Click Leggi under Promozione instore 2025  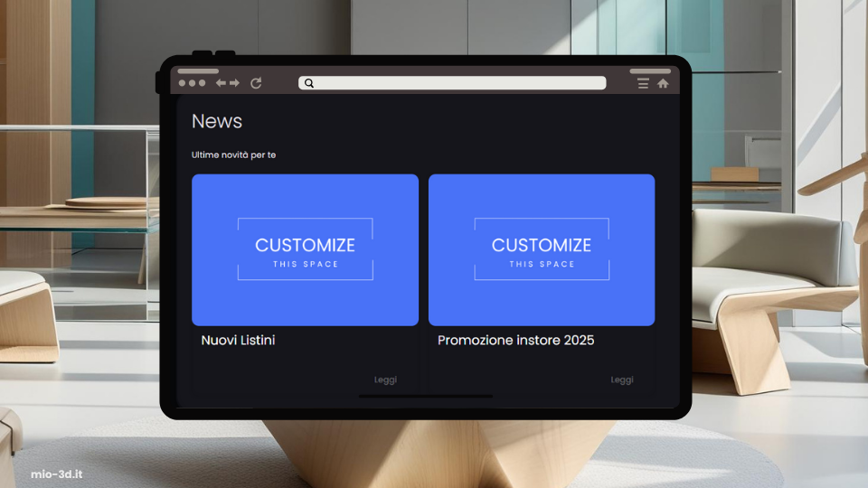622,380
